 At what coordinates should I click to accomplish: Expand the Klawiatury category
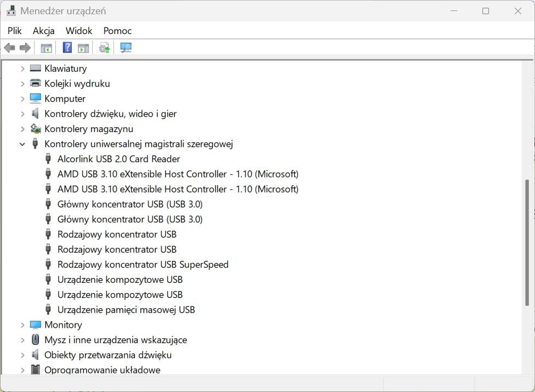click(x=22, y=69)
